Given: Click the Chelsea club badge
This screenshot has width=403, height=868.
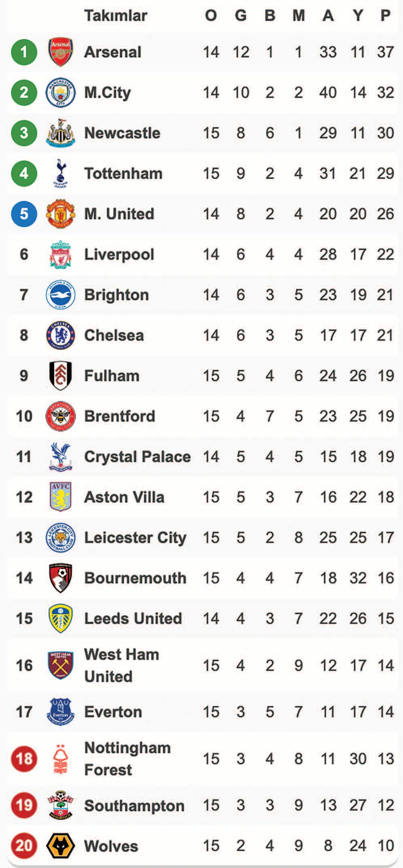Looking at the screenshot, I should (60, 335).
